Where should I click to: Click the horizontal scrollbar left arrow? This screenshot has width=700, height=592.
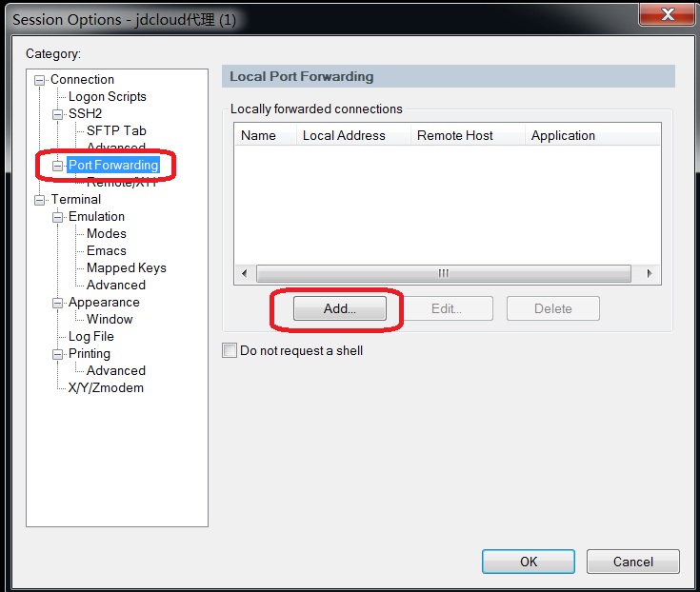point(244,273)
